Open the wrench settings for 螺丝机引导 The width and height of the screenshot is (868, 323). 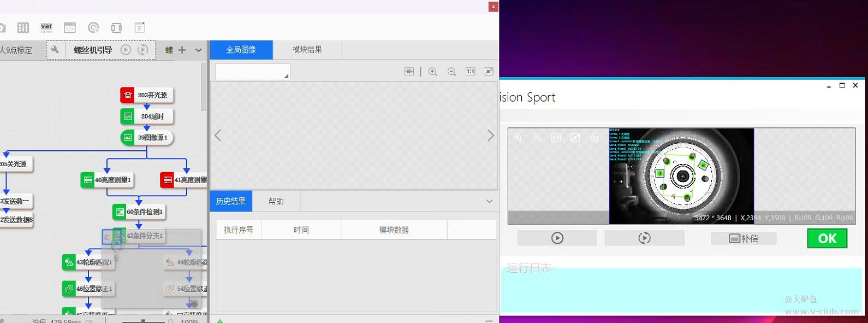(x=55, y=50)
